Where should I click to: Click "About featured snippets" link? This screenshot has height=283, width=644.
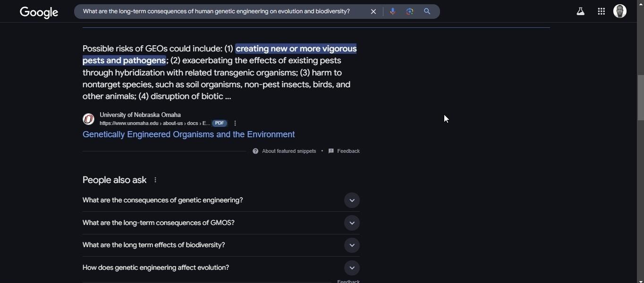coord(288,151)
